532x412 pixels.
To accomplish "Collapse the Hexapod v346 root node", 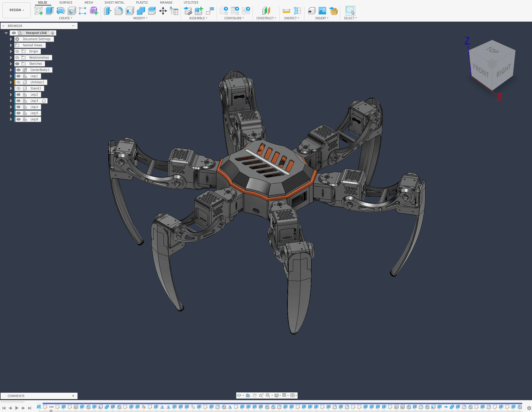I will (6, 33).
